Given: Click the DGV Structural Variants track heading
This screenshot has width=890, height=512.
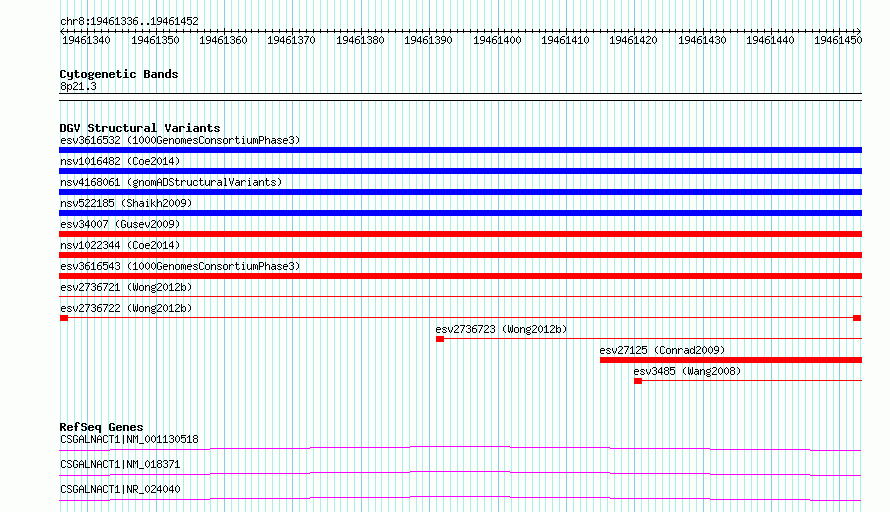Looking at the screenshot, I should [140, 128].
